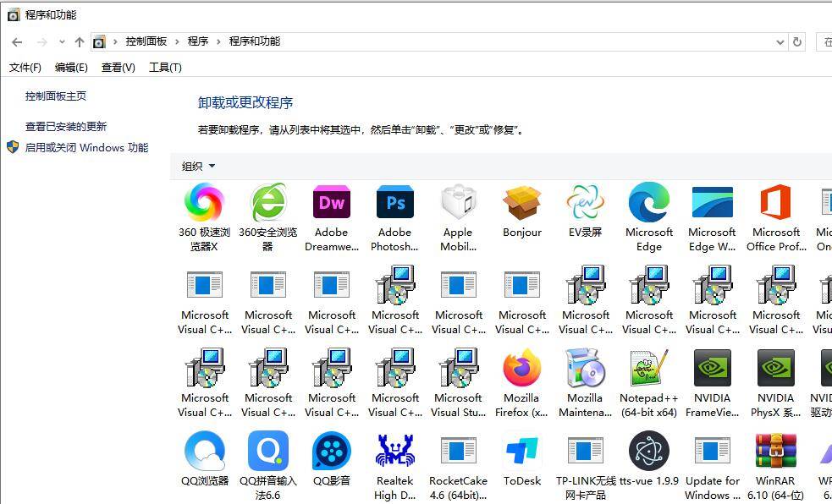Select the Bonjour package icon

tap(521, 204)
